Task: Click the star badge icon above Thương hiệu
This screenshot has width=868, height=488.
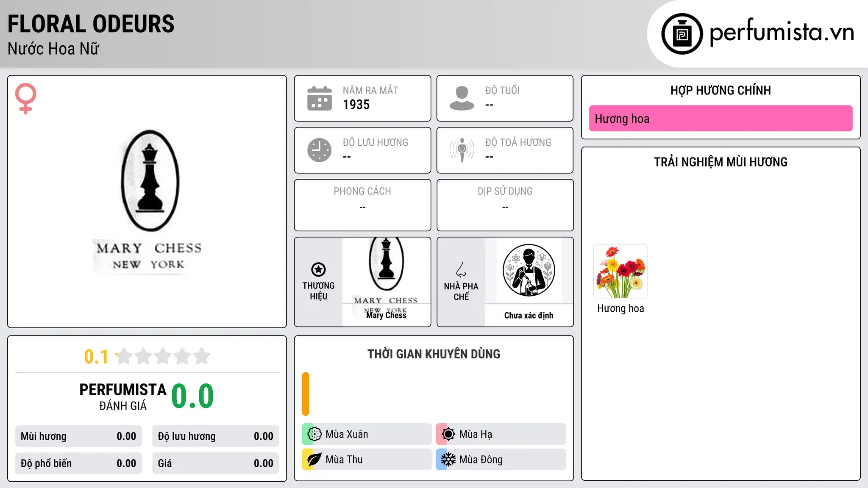Action: [x=318, y=269]
